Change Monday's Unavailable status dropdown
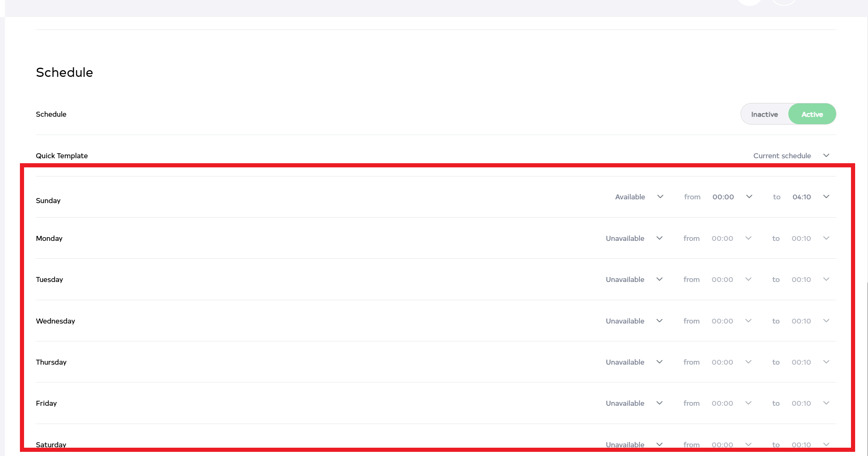Viewport: 868px width, 456px height. (634, 238)
